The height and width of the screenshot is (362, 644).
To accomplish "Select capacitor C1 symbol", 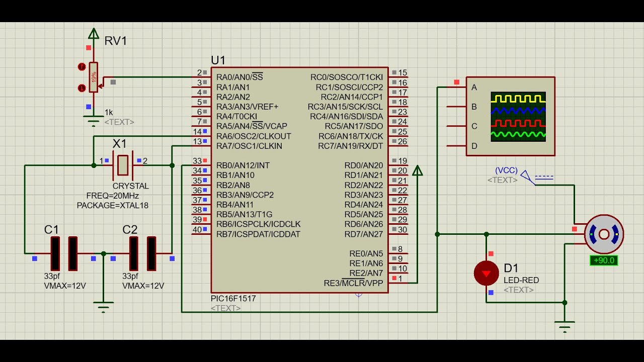I will tap(64, 253).
